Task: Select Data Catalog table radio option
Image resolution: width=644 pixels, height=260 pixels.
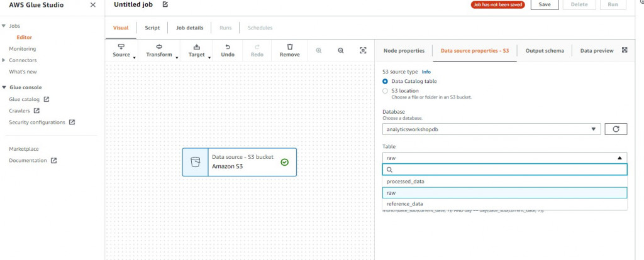Action: [x=385, y=81]
